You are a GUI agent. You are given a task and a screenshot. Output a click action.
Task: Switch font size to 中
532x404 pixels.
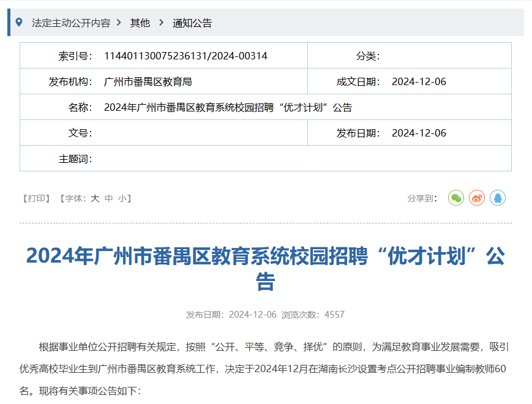[x=109, y=198]
